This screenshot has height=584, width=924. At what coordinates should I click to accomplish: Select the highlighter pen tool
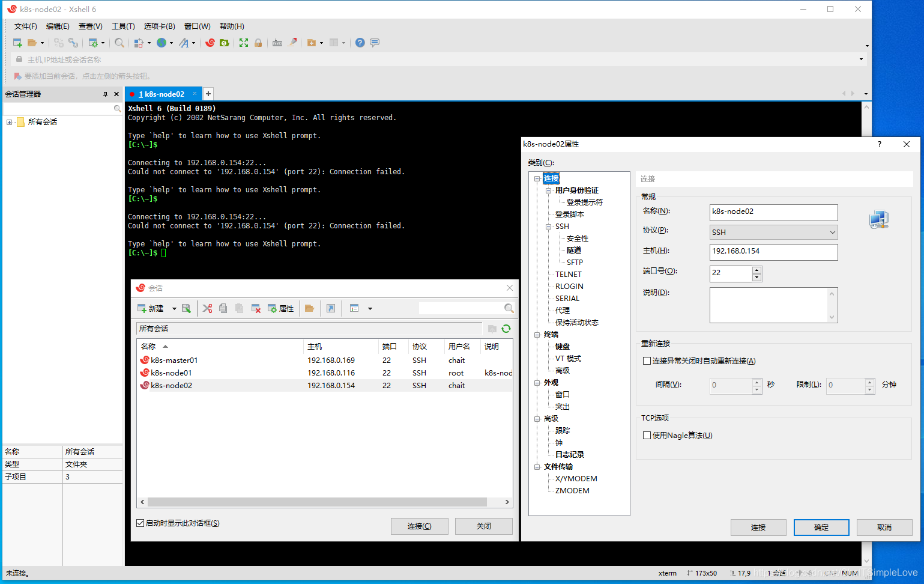coord(292,43)
